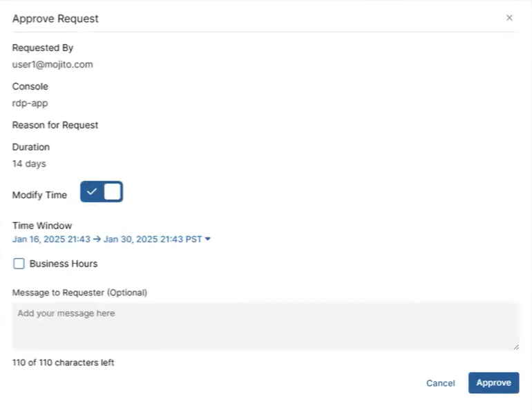Image resolution: width=532 pixels, height=410 pixels.
Task: Click the Modify Time label
Action: pyautogui.click(x=40, y=195)
